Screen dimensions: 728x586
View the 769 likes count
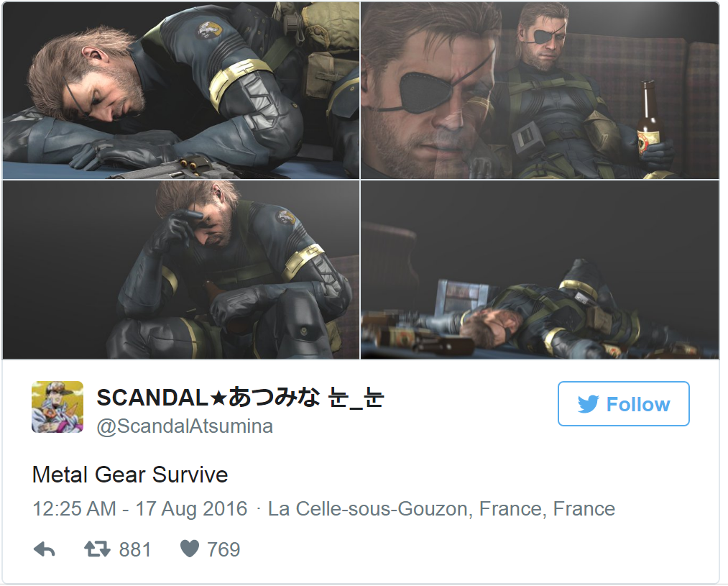(224, 549)
